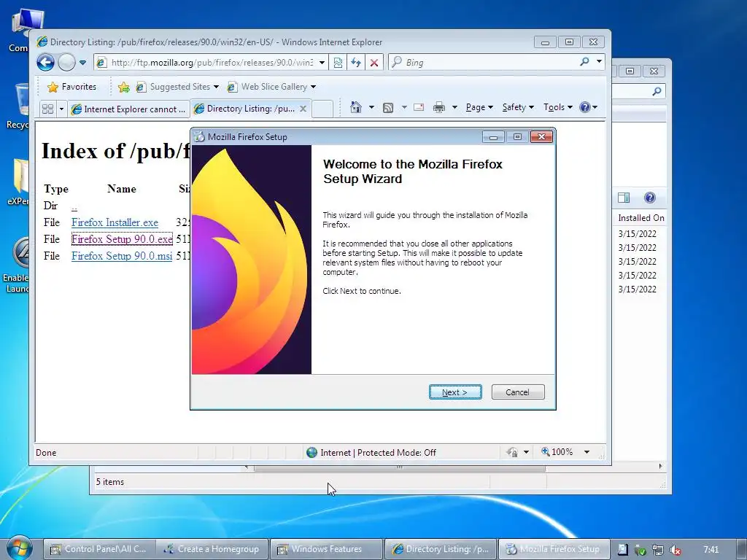Click the greyed Forward navigation button
The height and width of the screenshot is (560, 747).
point(66,63)
